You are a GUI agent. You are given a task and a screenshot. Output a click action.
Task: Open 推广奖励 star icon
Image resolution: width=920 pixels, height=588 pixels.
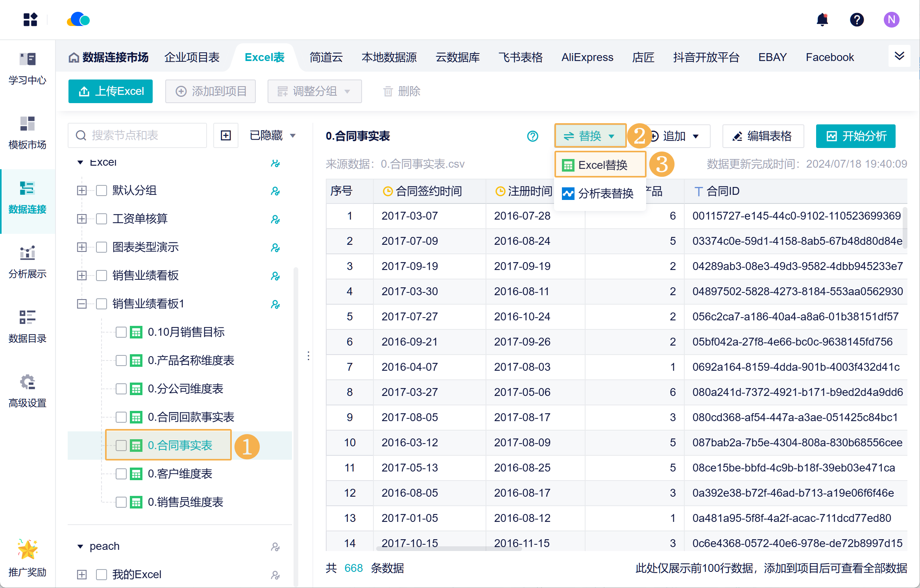point(28,549)
